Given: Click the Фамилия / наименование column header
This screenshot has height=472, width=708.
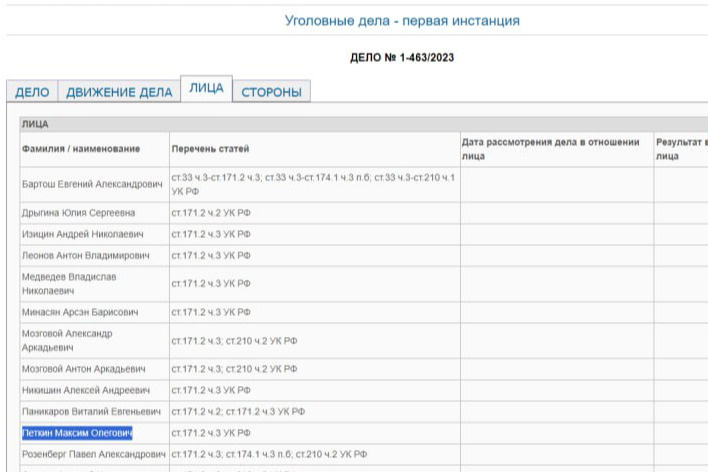Looking at the screenshot, I should pyautogui.click(x=81, y=149).
